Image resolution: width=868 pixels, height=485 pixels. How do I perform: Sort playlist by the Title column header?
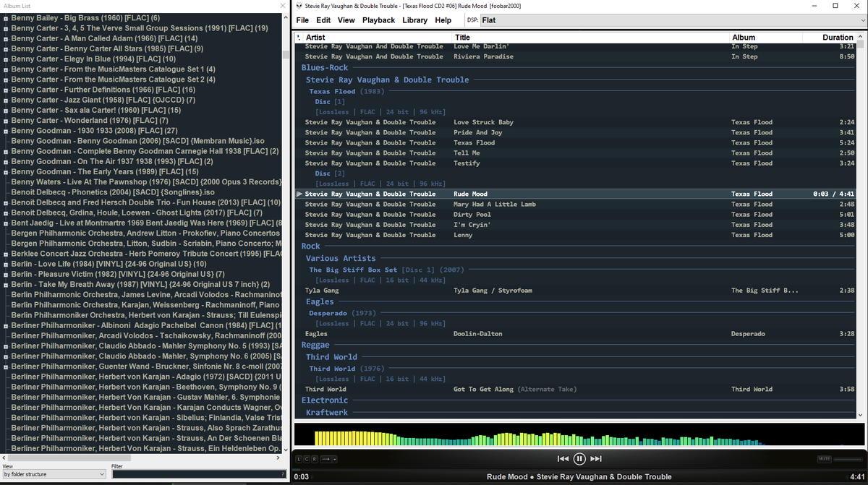(592, 37)
